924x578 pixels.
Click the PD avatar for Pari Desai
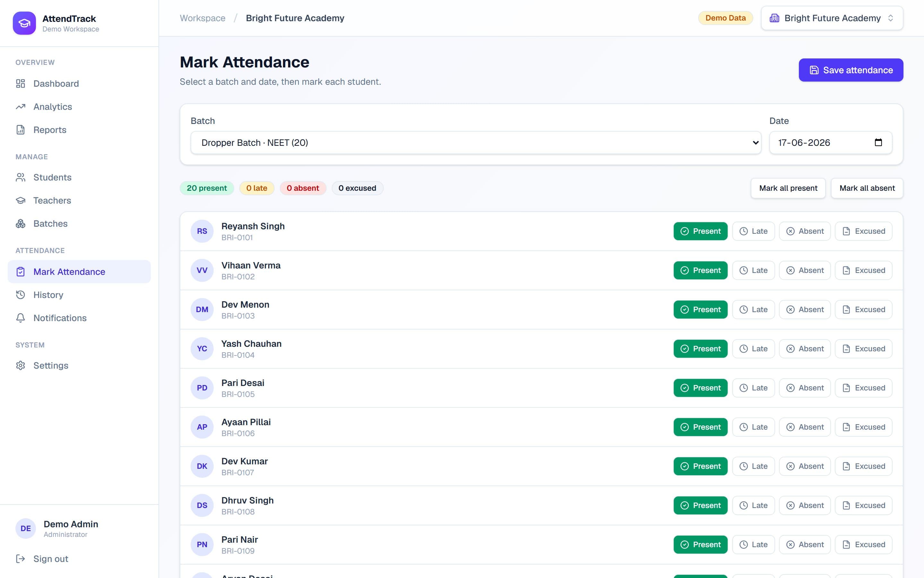click(202, 388)
